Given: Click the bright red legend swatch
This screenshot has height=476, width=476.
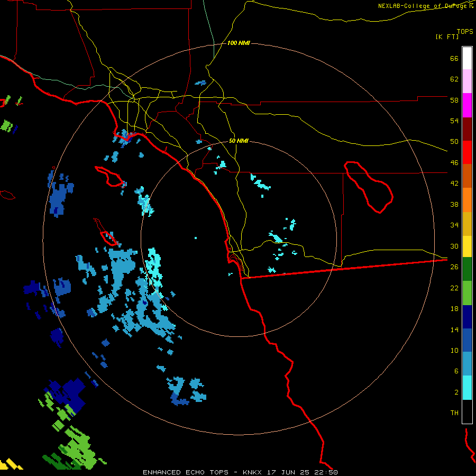Looking at the screenshot, I should point(467,152).
